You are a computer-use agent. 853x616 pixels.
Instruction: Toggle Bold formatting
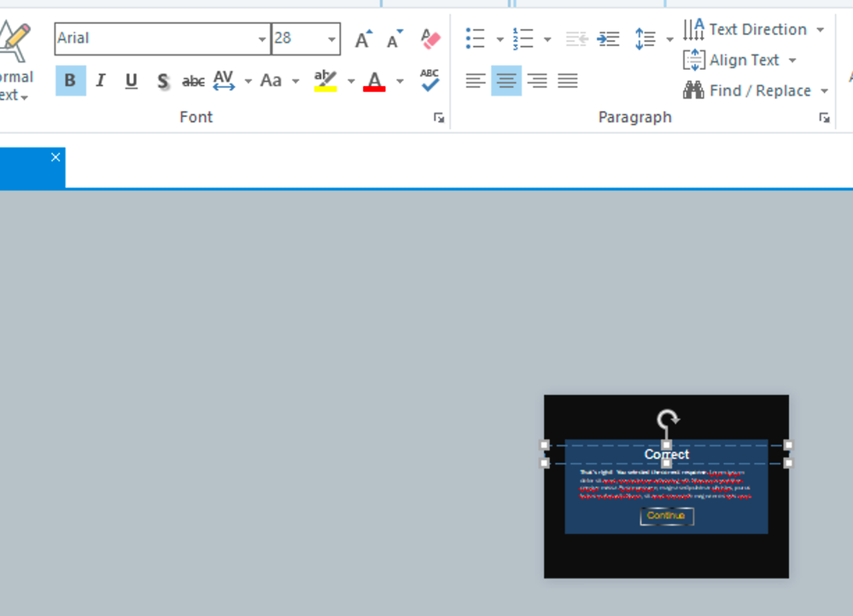tap(71, 81)
